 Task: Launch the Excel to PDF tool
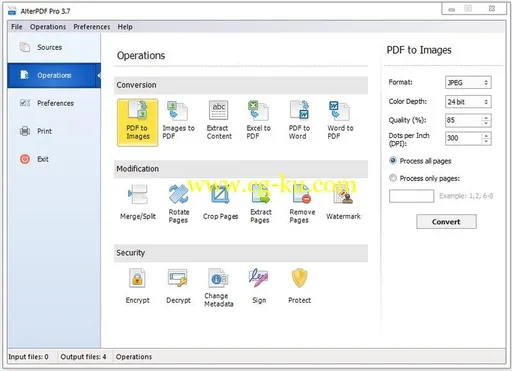click(258, 120)
